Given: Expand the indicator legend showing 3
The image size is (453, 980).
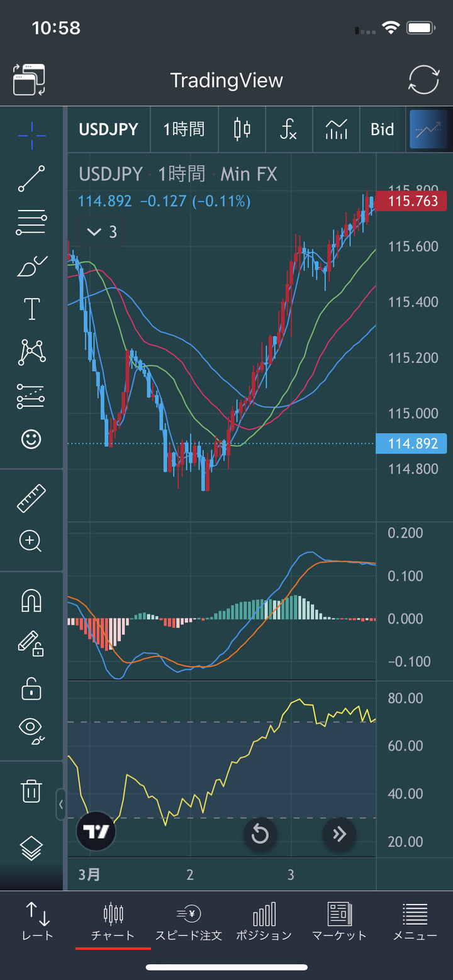Looking at the screenshot, I should (101, 232).
